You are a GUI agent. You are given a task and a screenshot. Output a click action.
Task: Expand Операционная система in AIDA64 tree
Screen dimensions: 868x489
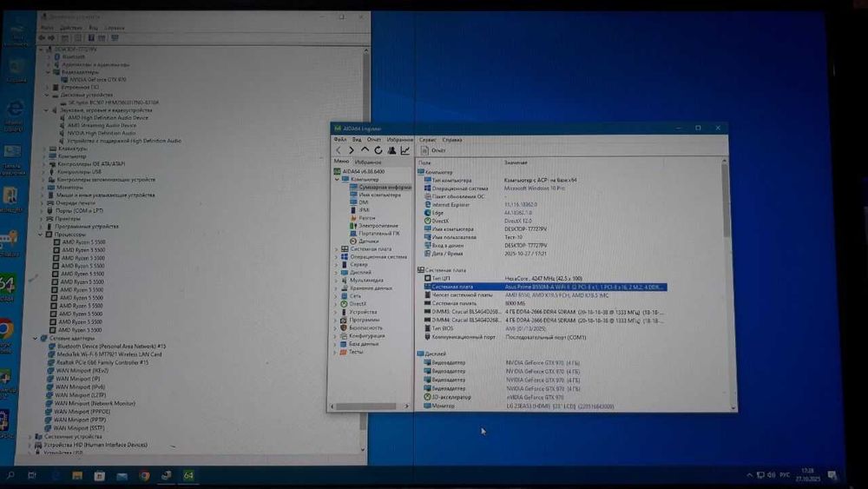point(336,257)
